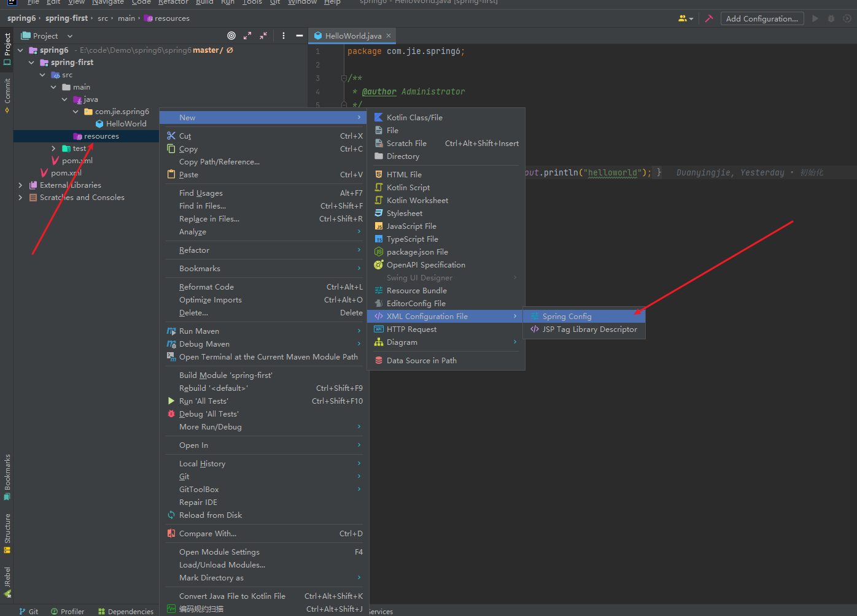Switch to the HelloWorld.java editor tab
Image resolution: width=857 pixels, height=616 pixels.
pyautogui.click(x=353, y=36)
